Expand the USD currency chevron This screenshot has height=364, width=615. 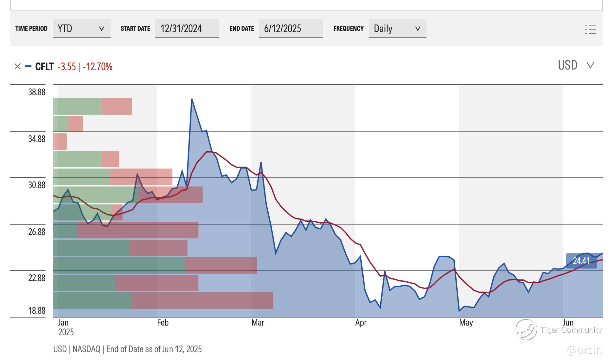tap(590, 65)
